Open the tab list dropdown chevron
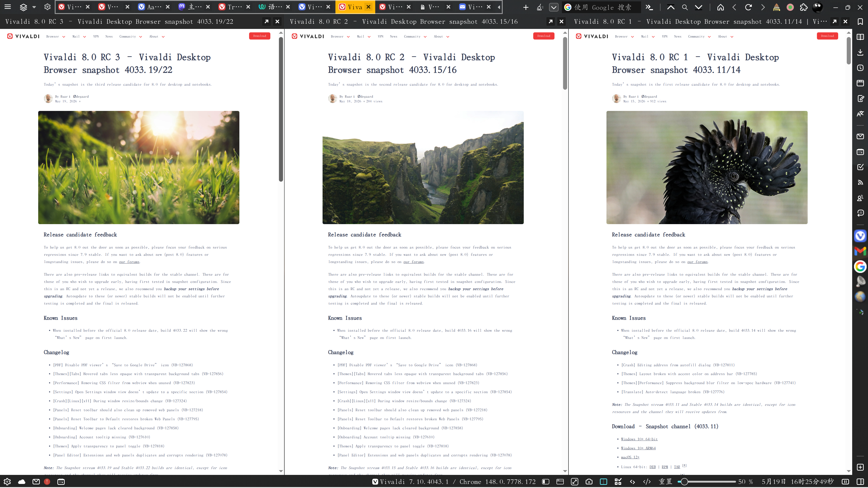Image resolution: width=868 pixels, height=488 pixels. pos(554,7)
